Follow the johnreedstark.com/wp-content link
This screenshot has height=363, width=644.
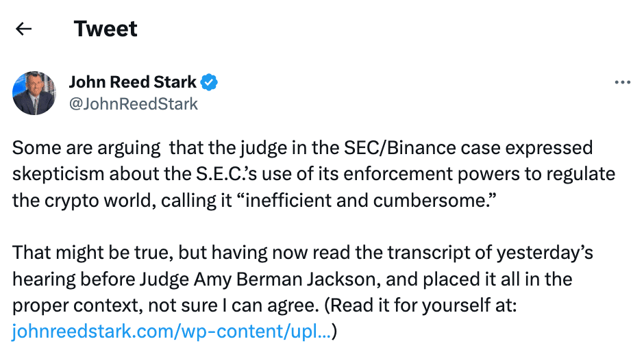[x=171, y=331]
